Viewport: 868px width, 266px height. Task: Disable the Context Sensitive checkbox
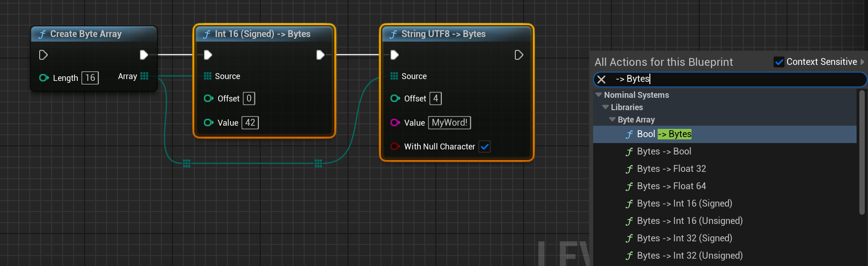pos(779,62)
